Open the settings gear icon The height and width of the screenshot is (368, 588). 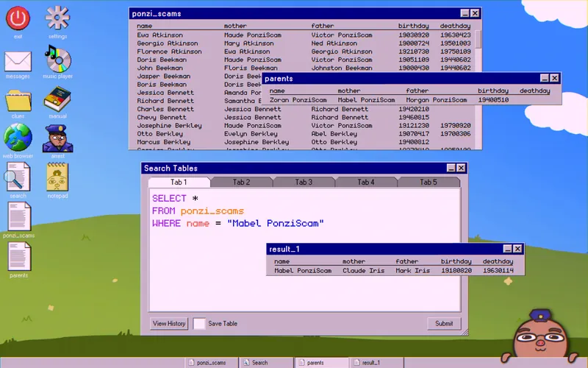pos(57,17)
